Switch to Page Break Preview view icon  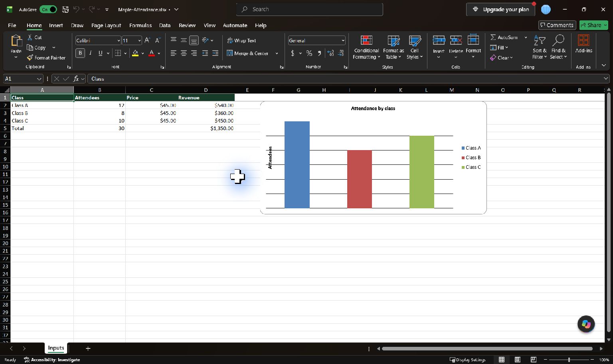tap(533, 360)
